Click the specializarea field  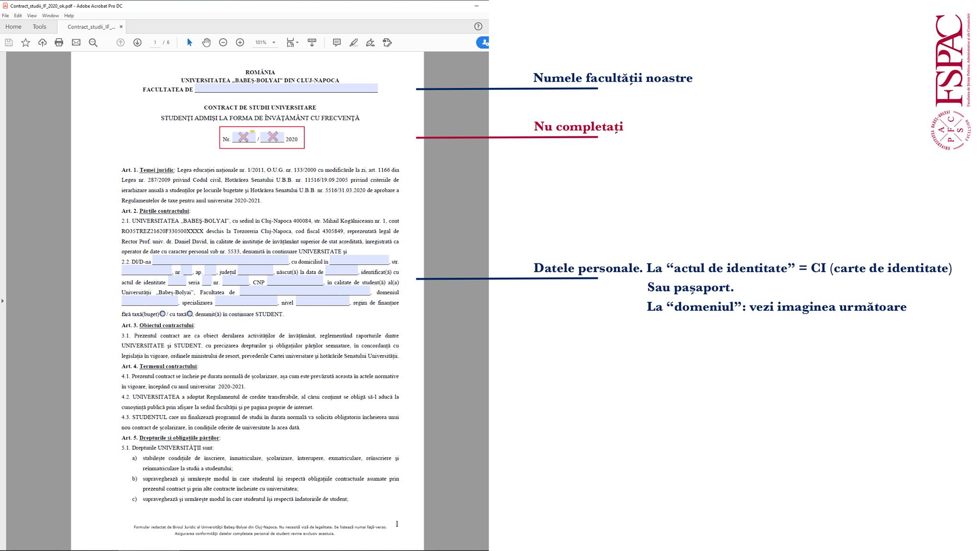[x=246, y=302]
